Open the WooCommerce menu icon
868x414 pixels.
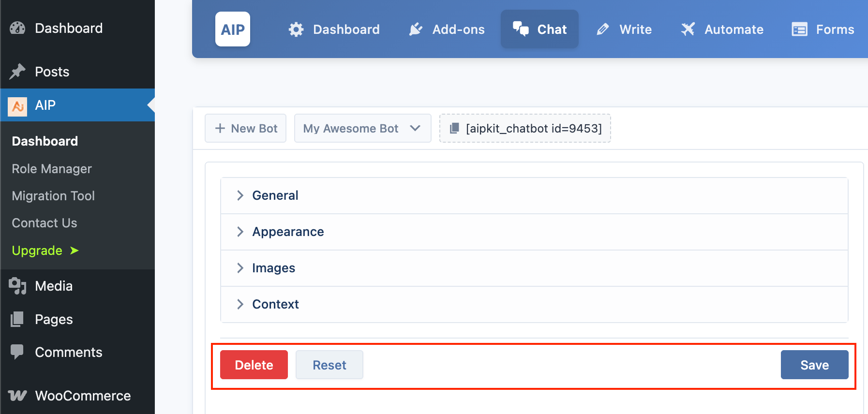tap(17, 396)
